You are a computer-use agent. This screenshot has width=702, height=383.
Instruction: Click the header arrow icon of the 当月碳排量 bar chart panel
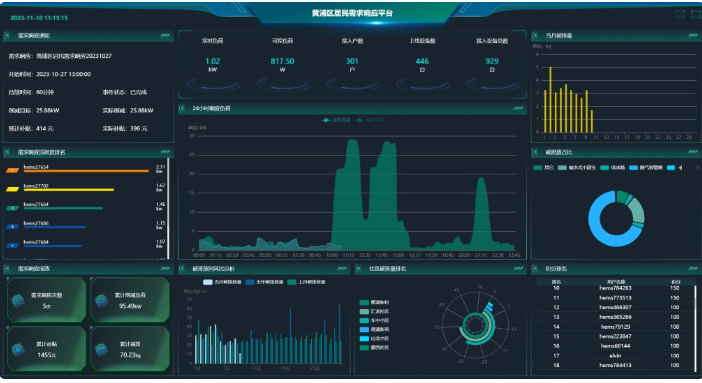pos(535,35)
